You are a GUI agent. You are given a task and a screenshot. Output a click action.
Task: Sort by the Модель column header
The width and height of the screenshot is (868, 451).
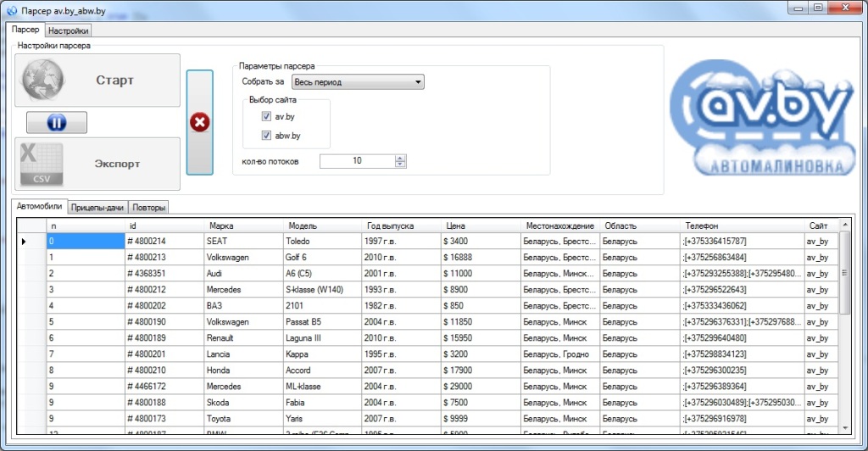click(323, 225)
